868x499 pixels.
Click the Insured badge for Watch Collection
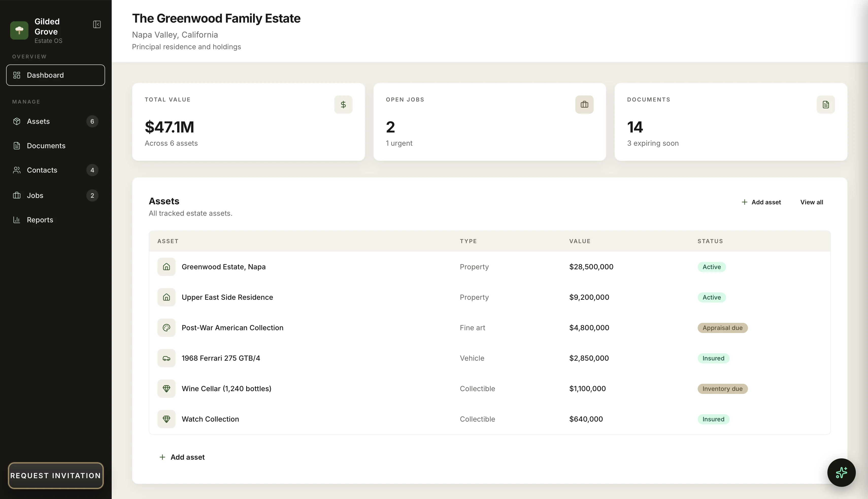pos(713,420)
